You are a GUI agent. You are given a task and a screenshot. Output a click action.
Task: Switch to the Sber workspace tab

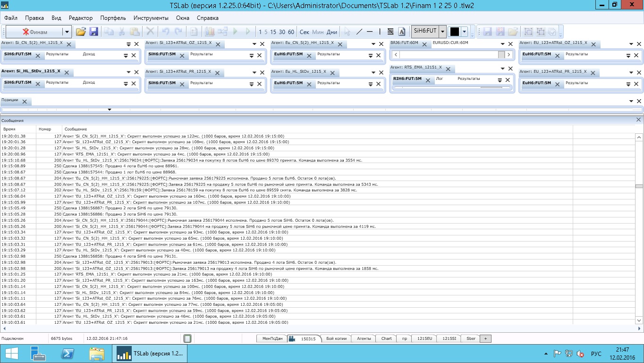471,338
